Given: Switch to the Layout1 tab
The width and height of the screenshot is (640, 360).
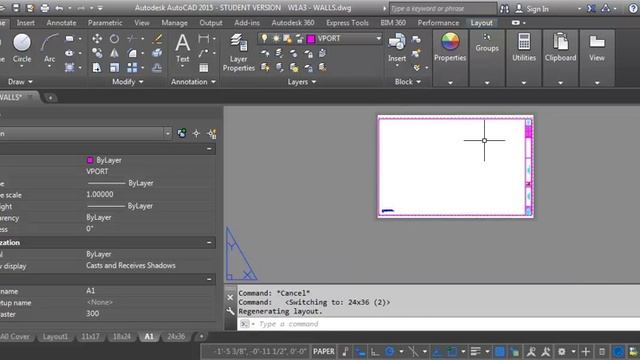Looking at the screenshot, I should coord(55,336).
